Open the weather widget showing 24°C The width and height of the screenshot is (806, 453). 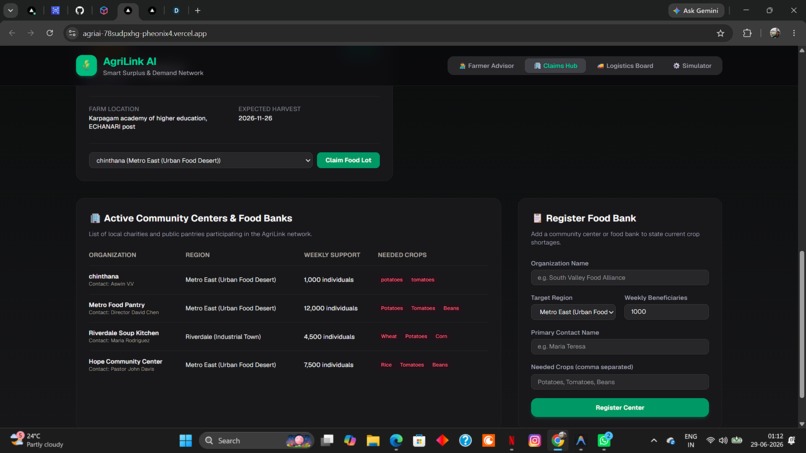point(37,441)
